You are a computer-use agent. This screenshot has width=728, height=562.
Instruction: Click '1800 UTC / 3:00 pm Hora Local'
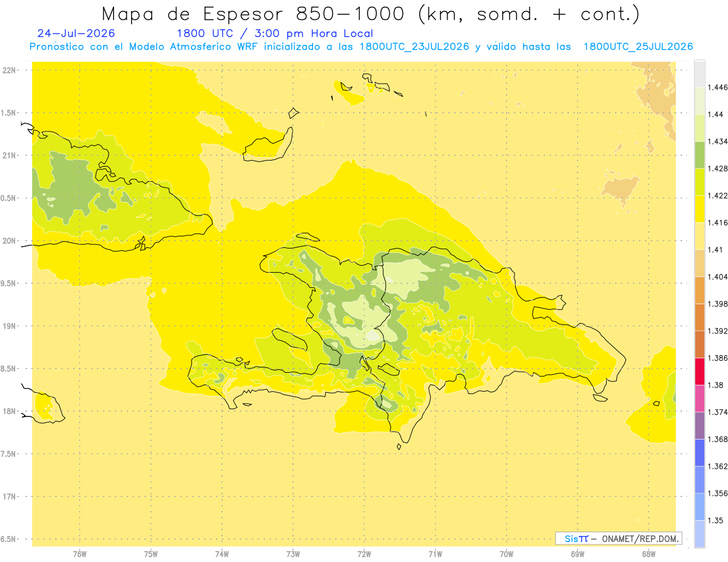[x=275, y=33]
